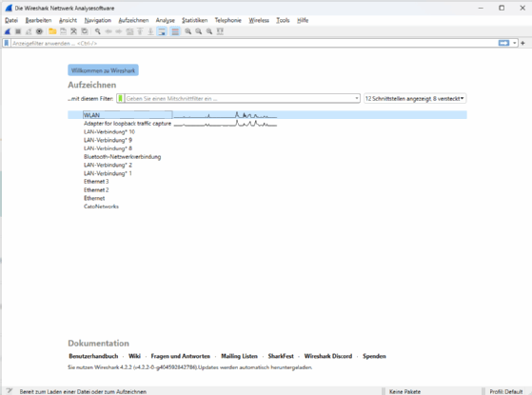Viewport: 532px width, 395px height.
Task: Select the 'CatoNetworks' interface
Action: point(101,207)
